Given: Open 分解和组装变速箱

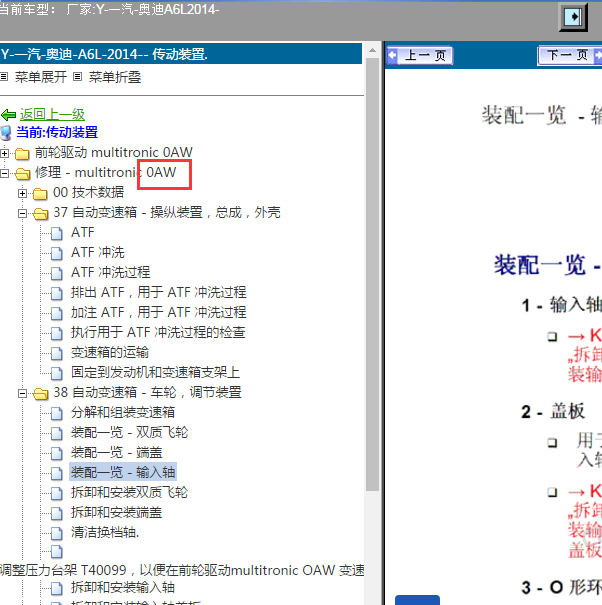Looking at the screenshot, I should tap(123, 412).
